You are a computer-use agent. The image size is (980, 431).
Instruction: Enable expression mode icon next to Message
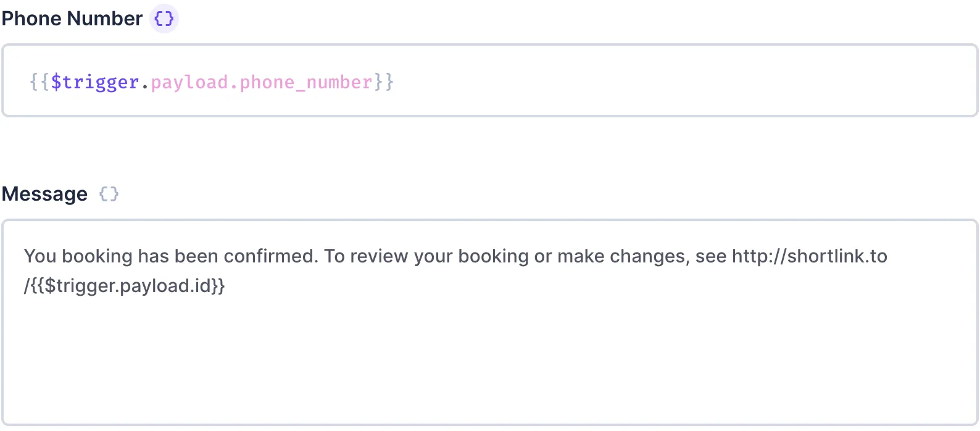[x=109, y=194]
